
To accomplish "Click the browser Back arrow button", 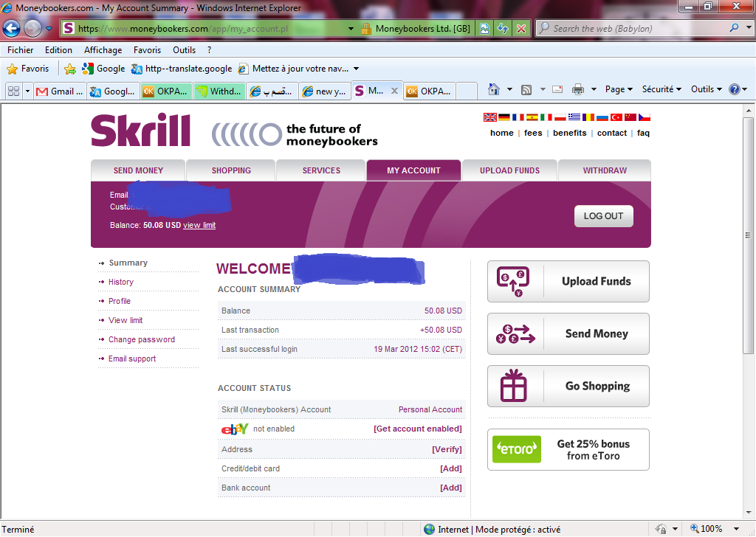I will pyautogui.click(x=12, y=29).
